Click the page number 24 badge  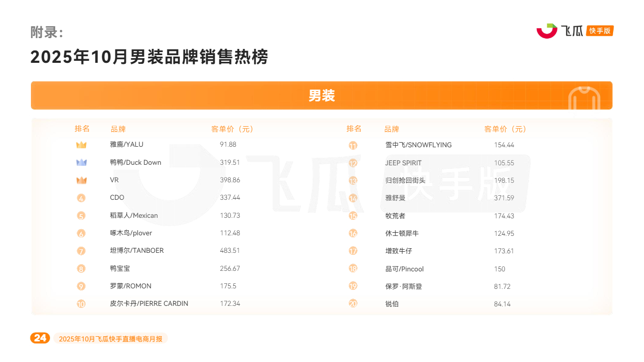click(x=40, y=338)
